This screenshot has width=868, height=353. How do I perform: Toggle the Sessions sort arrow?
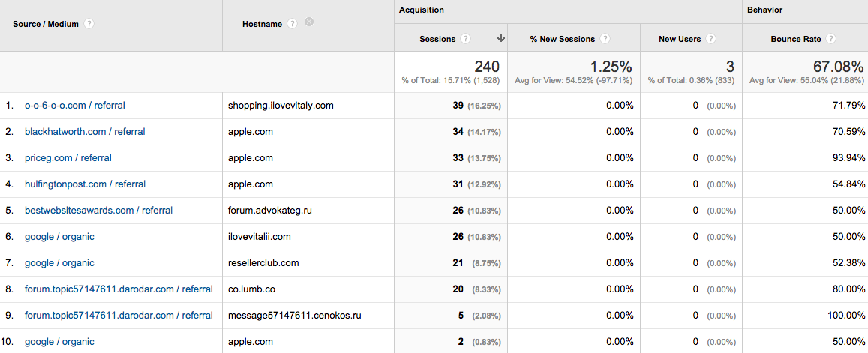501,38
